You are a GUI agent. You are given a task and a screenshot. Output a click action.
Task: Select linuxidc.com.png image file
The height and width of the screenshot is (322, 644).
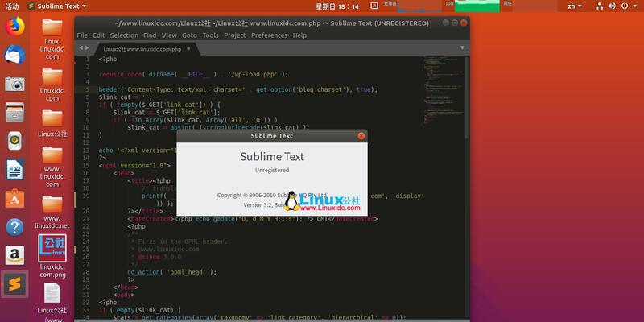click(52, 256)
